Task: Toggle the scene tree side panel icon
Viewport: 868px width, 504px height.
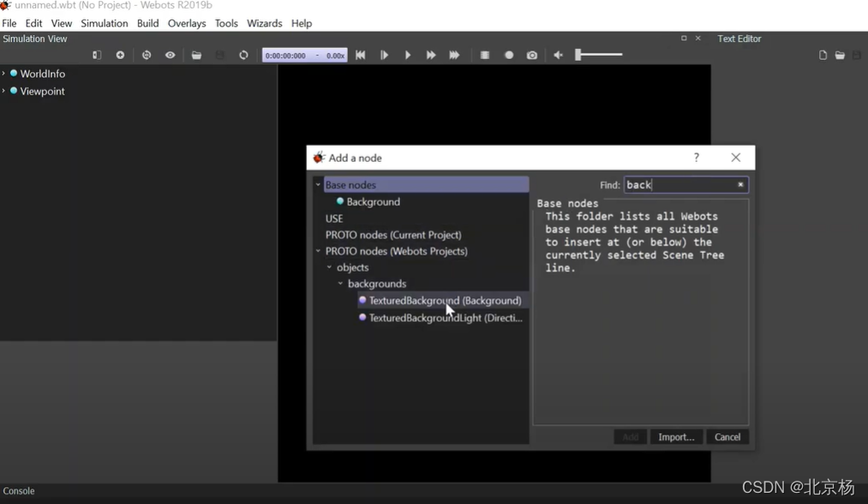Action: pos(97,55)
